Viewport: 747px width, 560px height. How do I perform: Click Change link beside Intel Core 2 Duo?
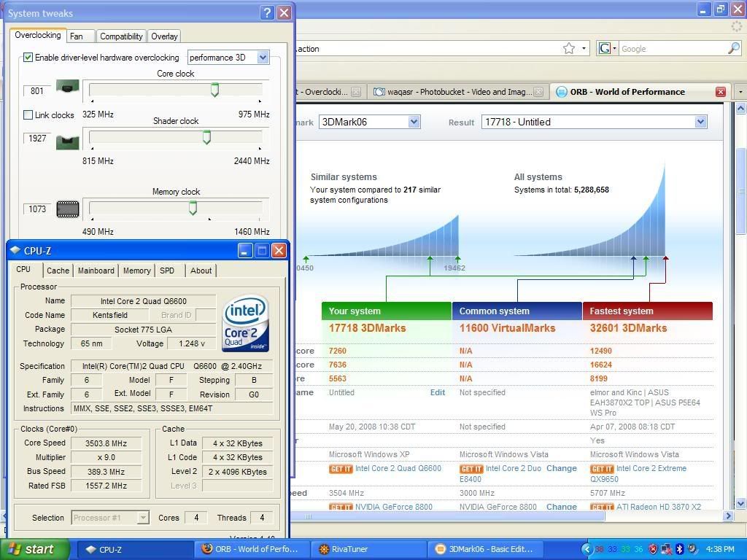pos(562,469)
